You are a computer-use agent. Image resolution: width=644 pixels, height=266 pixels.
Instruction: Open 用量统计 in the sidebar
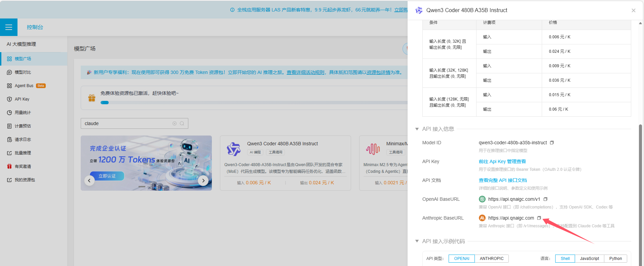34,113
